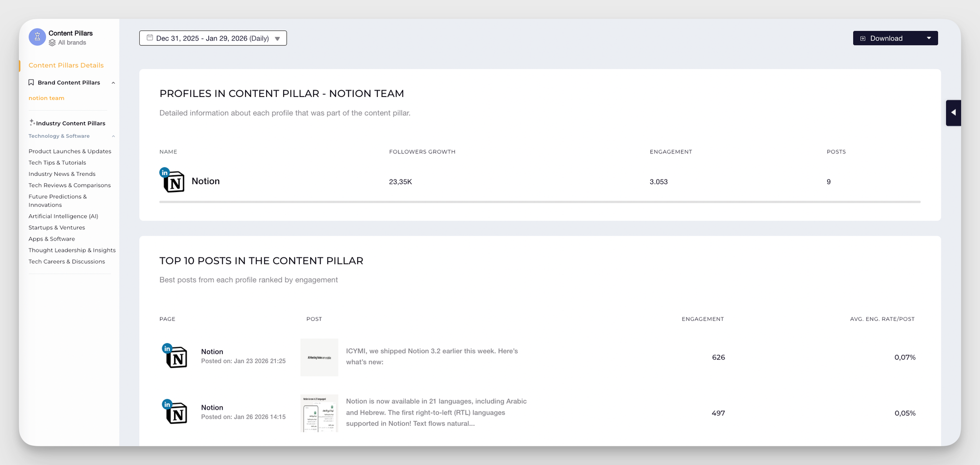Click the horizontal scrollbar below the profiles table
980x465 pixels.
(539, 201)
